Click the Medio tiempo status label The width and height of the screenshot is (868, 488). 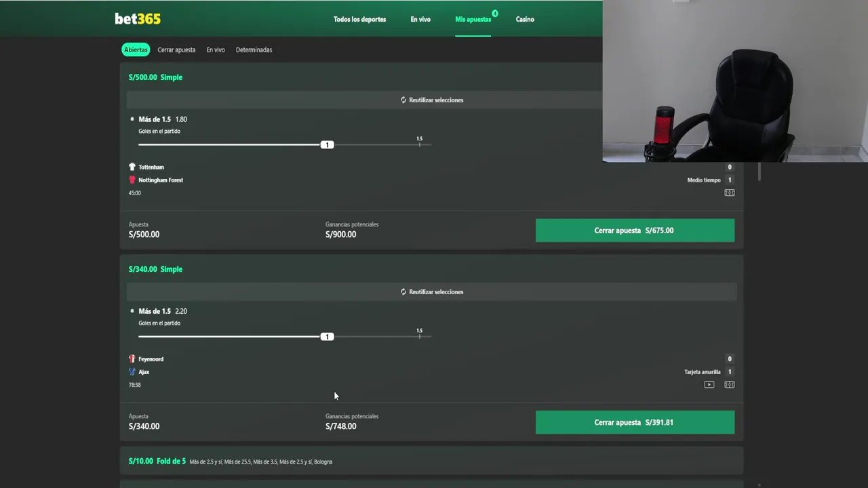pyautogui.click(x=704, y=180)
